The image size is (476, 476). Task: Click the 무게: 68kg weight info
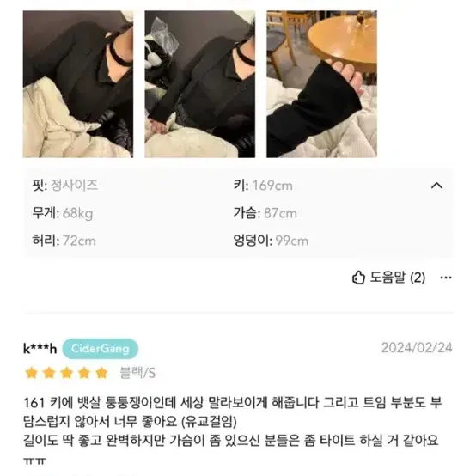(63, 213)
